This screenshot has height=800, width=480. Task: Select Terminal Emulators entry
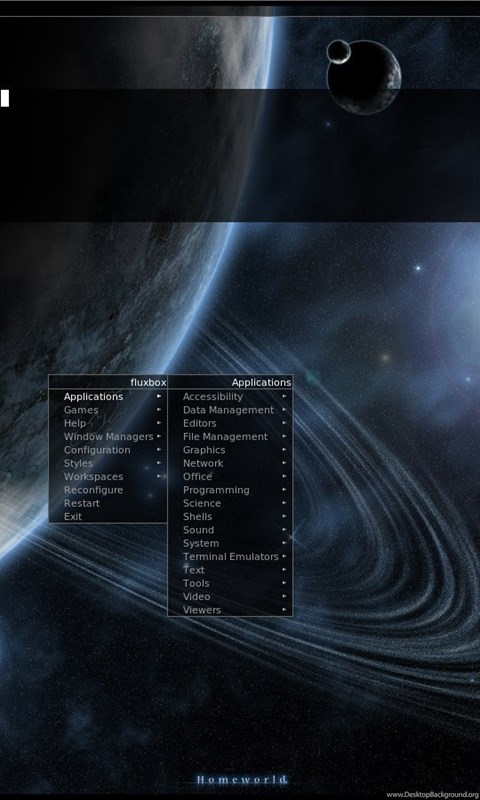[x=230, y=556]
